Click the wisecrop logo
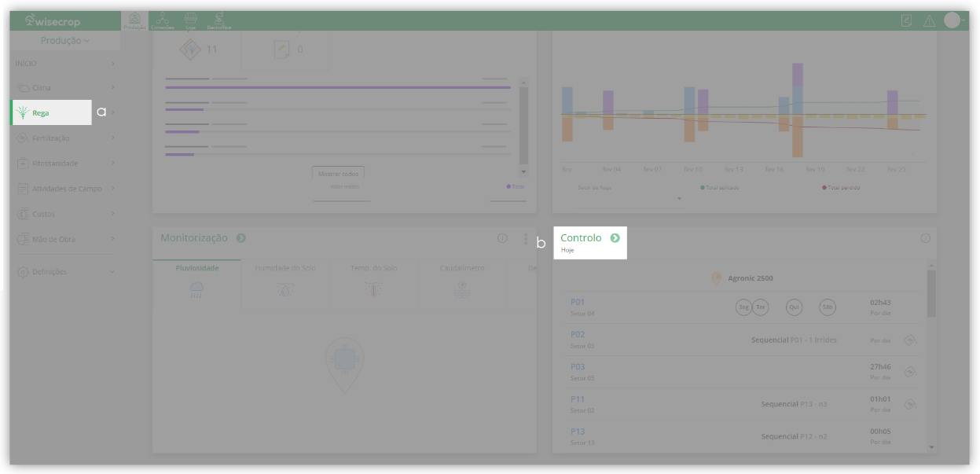The width and height of the screenshot is (980, 474). click(x=53, y=21)
